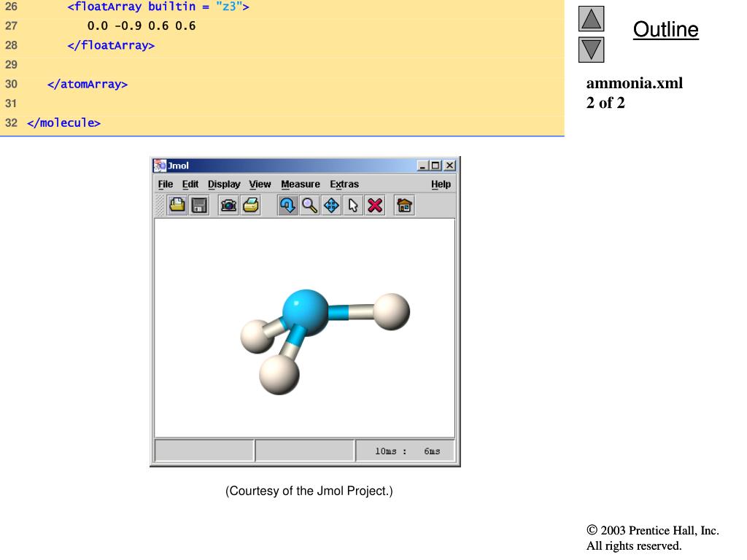Click the Save floppy disk icon
Image resolution: width=747 pixels, height=560 pixels.
(199, 205)
